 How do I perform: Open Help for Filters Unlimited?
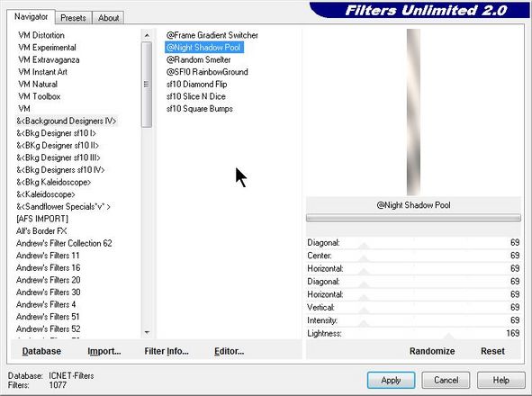(x=500, y=380)
